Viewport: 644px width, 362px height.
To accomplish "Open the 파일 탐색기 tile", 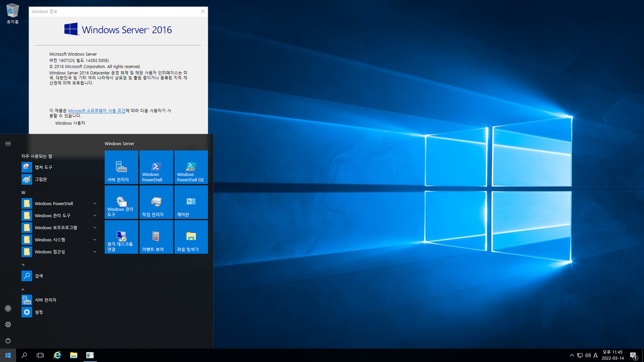I will (191, 237).
